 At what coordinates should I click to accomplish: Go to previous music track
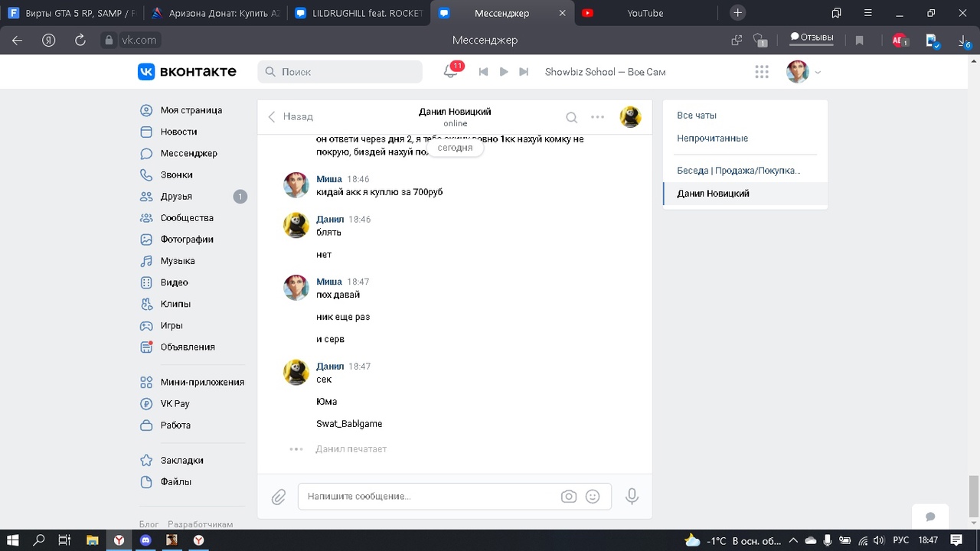click(483, 72)
